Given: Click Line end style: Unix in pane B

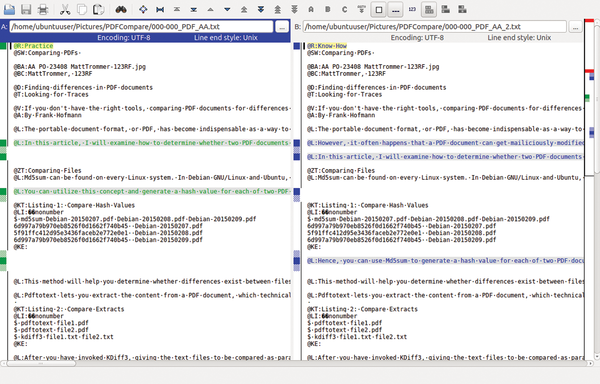Looking at the screenshot, I should [x=519, y=37].
